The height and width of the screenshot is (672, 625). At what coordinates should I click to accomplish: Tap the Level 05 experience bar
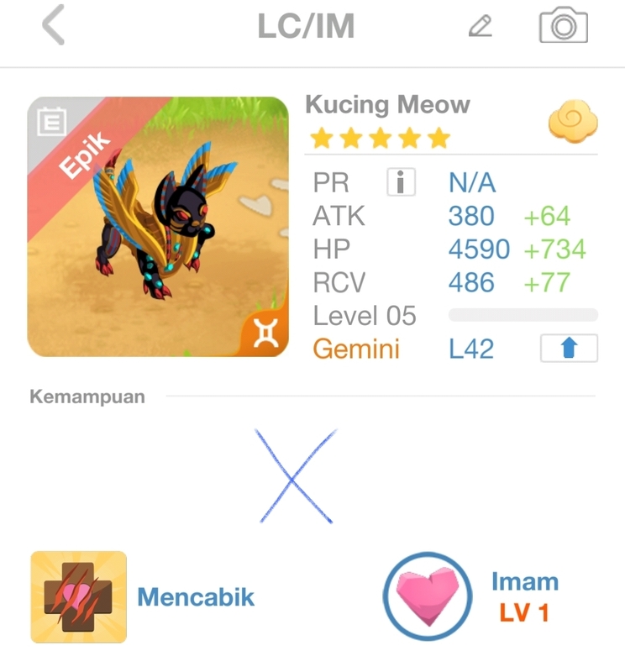tap(523, 315)
